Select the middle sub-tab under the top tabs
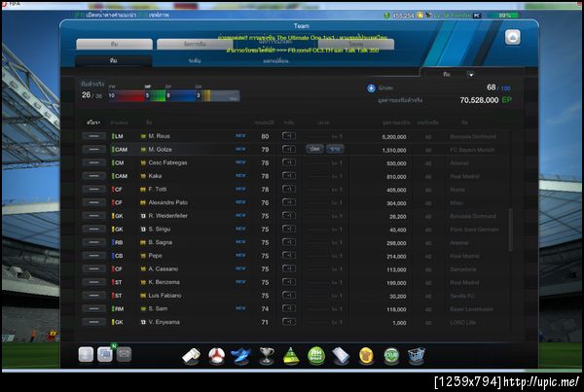Image resolution: width=584 pixels, height=392 pixels. [x=195, y=60]
